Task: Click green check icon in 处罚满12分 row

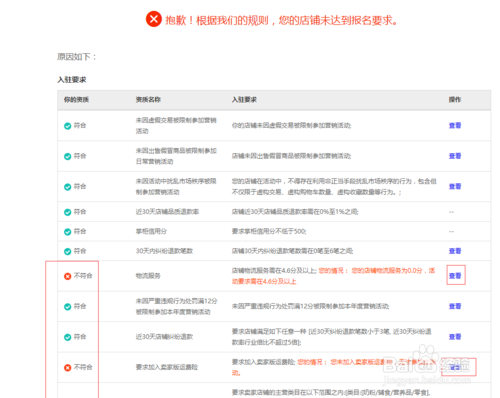Action: click(x=68, y=307)
